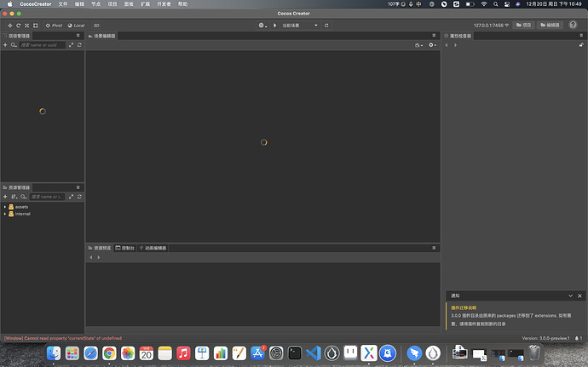This screenshot has height=367, width=588.
Task: Open the assets sort dropdown
Action: click(14, 197)
